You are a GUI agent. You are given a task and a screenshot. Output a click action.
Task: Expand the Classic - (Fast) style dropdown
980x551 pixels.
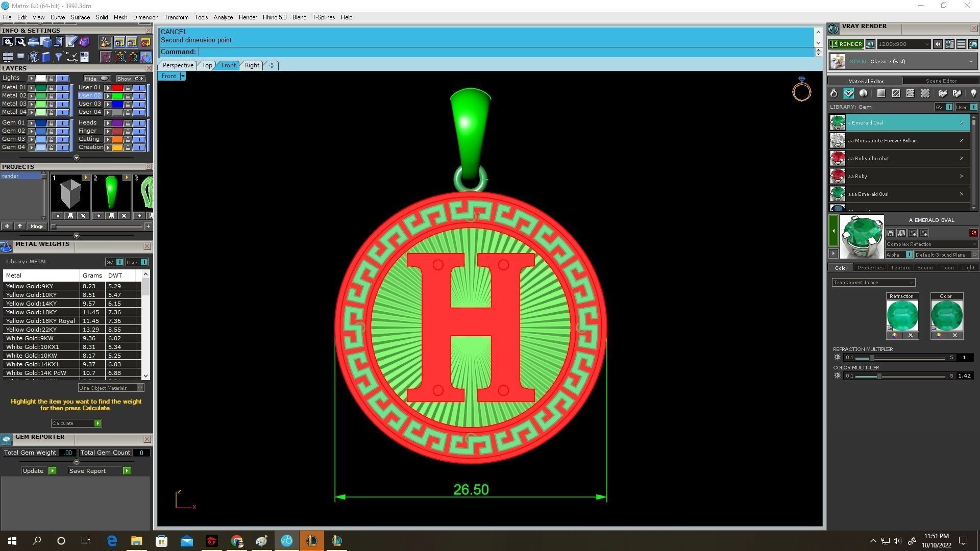970,62
